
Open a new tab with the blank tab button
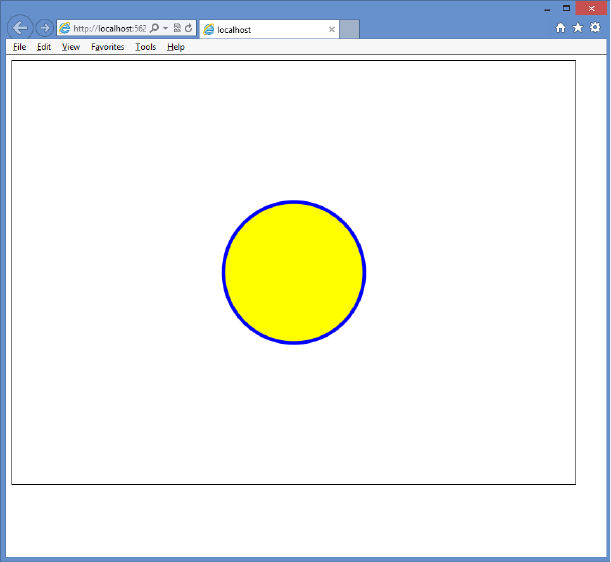pyautogui.click(x=350, y=29)
